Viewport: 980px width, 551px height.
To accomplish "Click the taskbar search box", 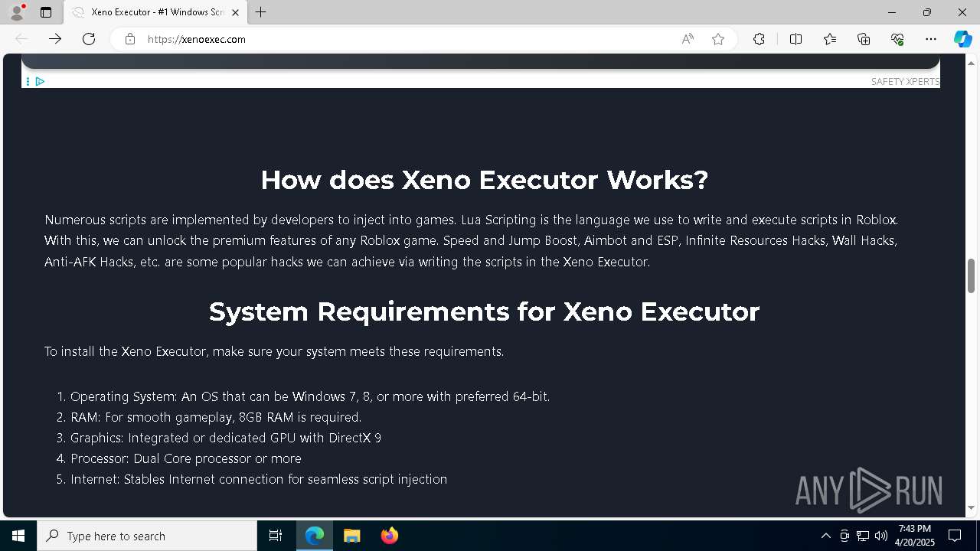I will pos(147,536).
